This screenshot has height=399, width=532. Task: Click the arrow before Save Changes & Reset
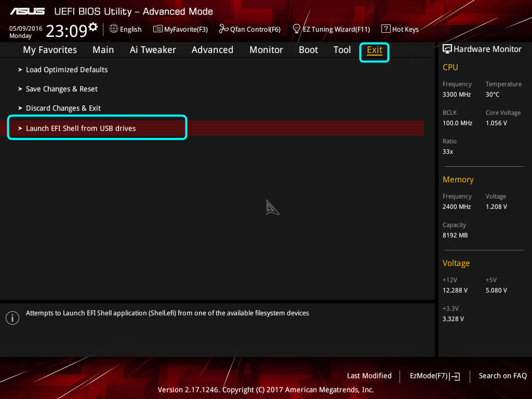click(20, 89)
